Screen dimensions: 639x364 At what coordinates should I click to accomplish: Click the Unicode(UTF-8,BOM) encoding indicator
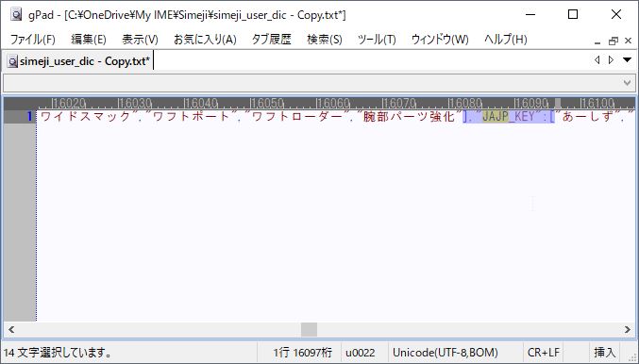446,352
